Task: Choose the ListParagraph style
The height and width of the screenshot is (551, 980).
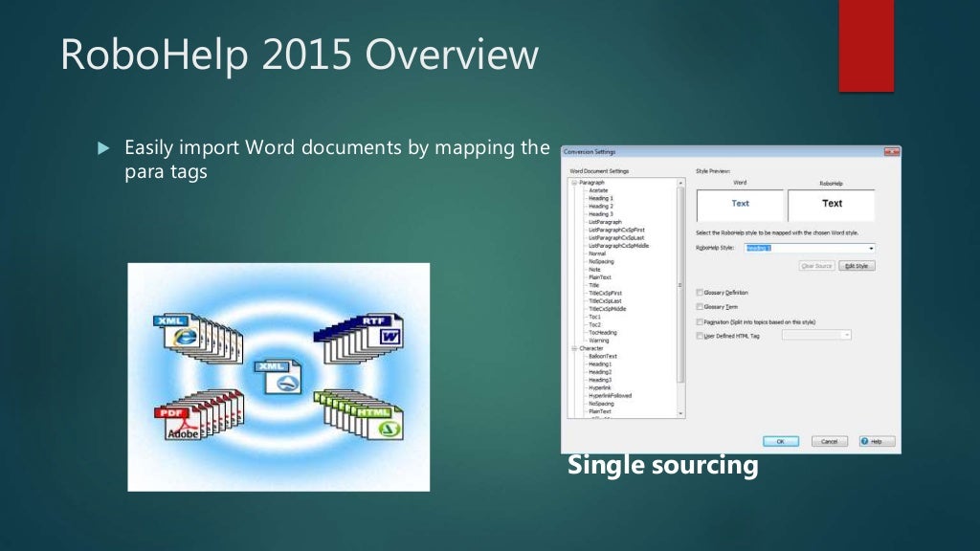Action: click(x=605, y=222)
